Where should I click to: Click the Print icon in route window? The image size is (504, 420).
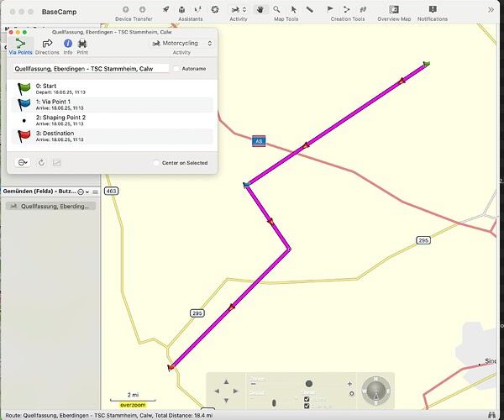(82, 44)
